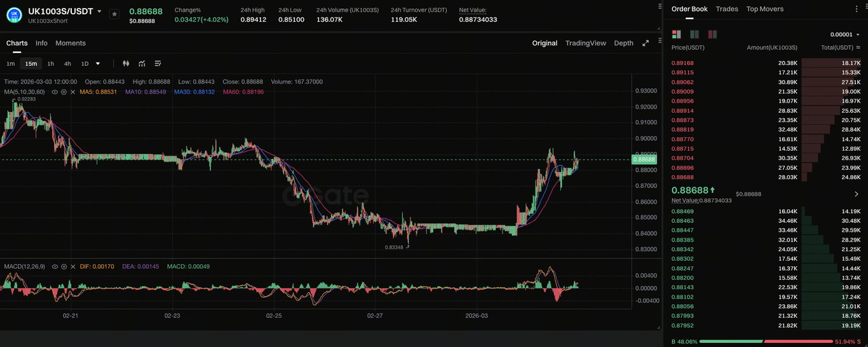
Task: Hide the MACD(12,26,9) indicator
Action: click(x=55, y=267)
